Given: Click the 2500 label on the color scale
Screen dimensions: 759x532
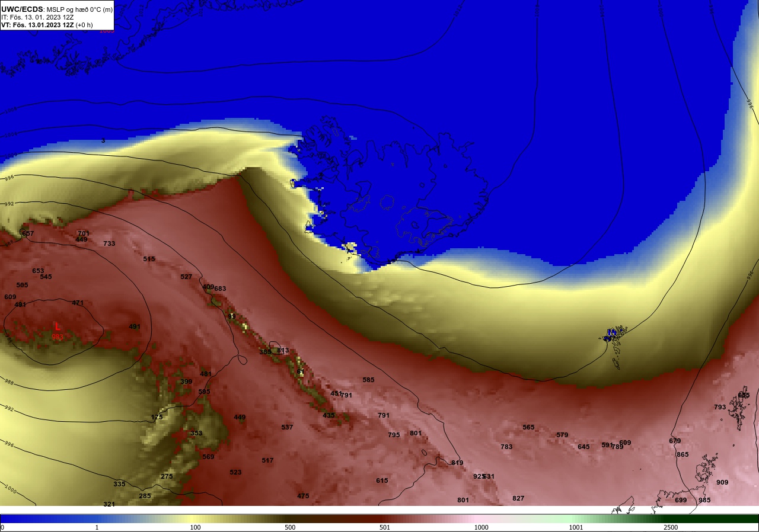Looking at the screenshot, I should (671, 527).
